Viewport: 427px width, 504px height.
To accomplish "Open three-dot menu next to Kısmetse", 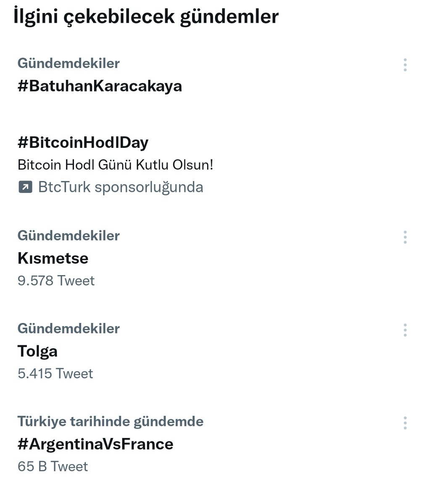I will coord(405,237).
